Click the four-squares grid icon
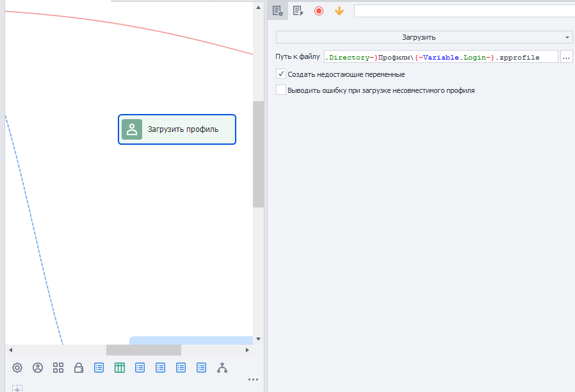 click(58, 368)
